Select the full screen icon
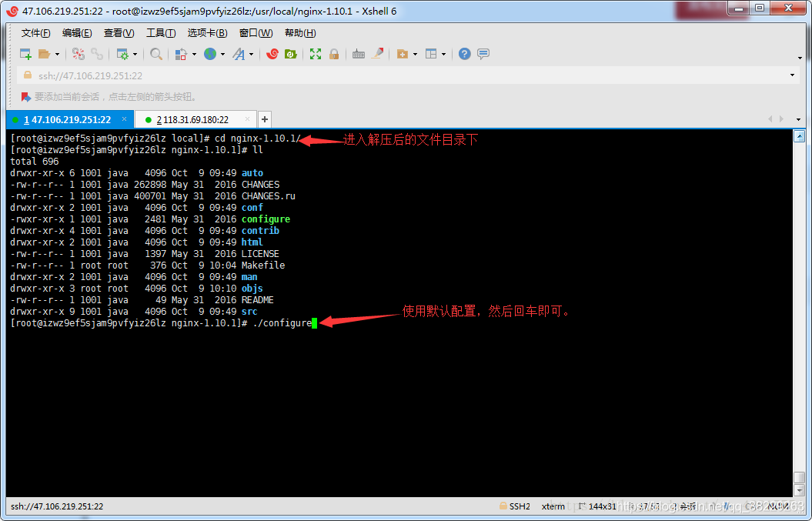Screen dimensions: 812x521 (316, 54)
